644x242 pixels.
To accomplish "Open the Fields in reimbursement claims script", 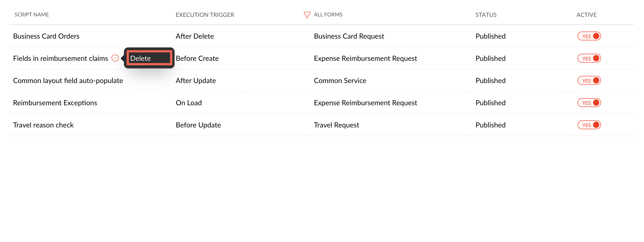I will coord(60,58).
